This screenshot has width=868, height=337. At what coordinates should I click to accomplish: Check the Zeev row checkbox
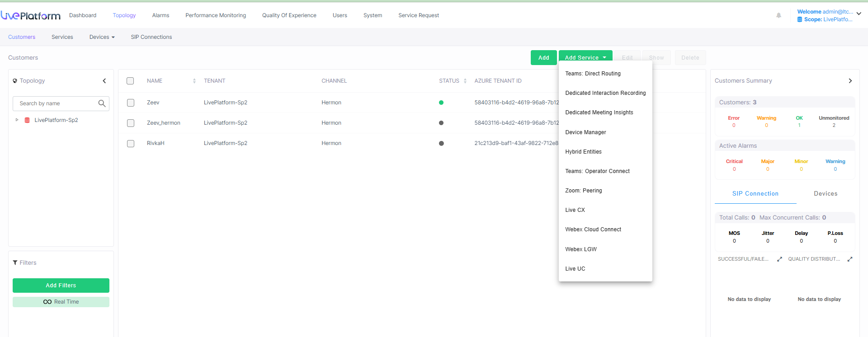131,103
